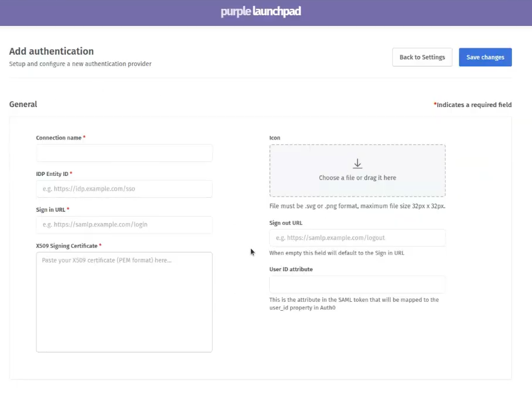
Task: Select the Sign in URL text box
Action: pos(124,225)
